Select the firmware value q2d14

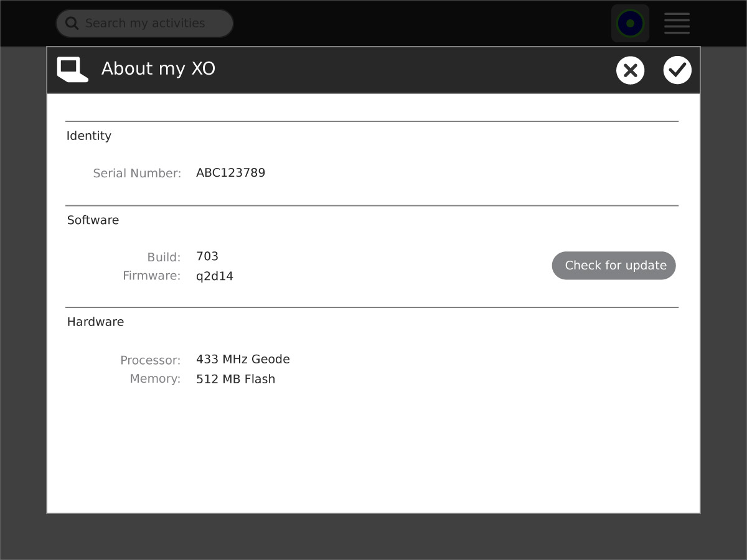214,276
